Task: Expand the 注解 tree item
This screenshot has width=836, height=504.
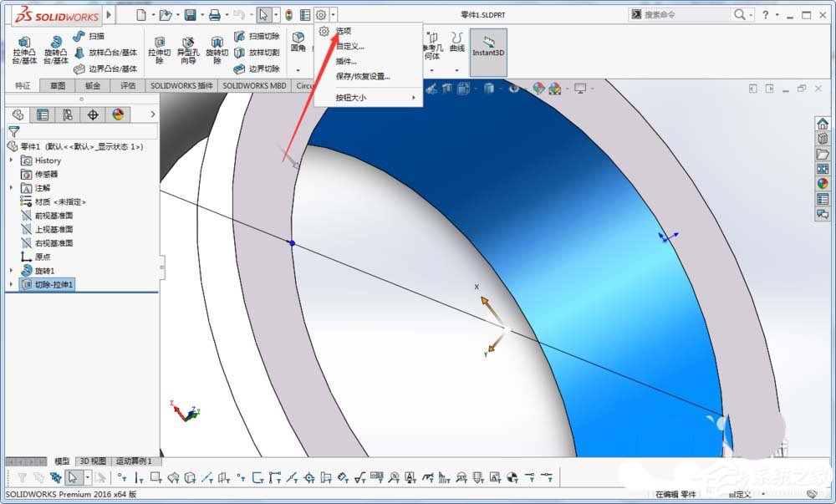Action: point(10,188)
